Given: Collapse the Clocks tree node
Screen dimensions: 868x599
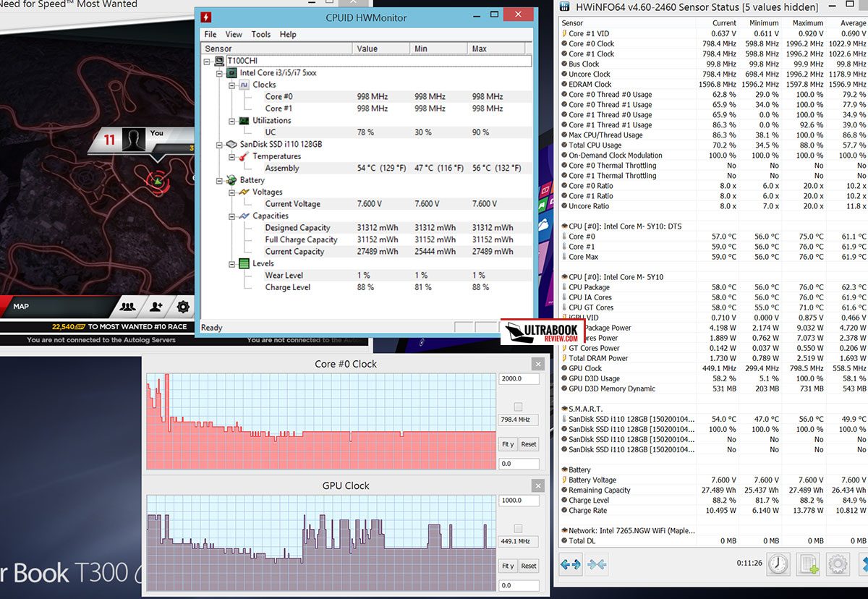Looking at the screenshot, I should (232, 85).
